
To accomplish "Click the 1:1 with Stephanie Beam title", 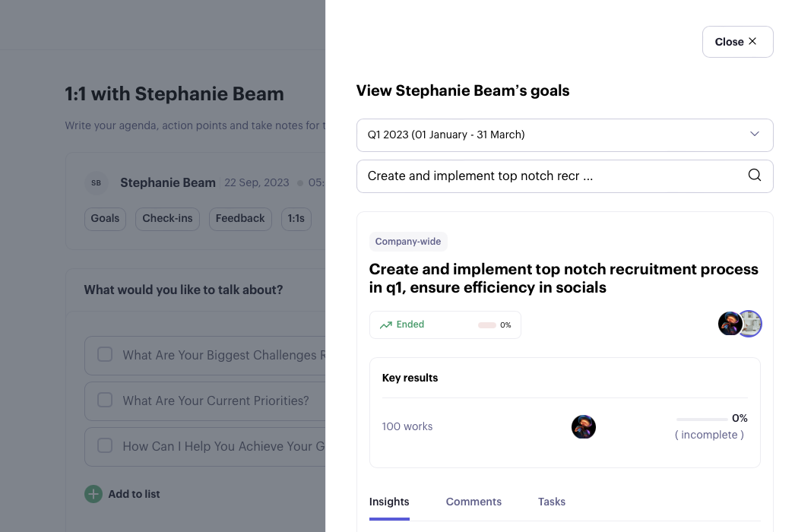I will (174, 93).
